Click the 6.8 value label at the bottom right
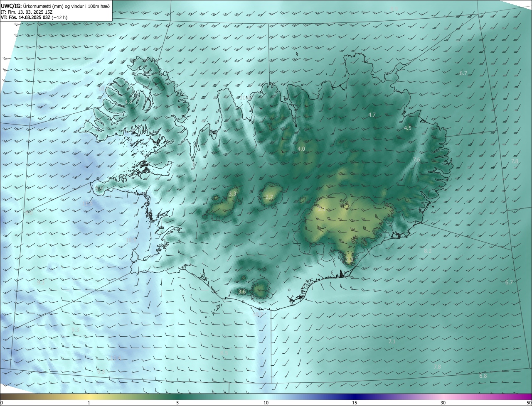The width and height of the screenshot is (532, 406). 483,376
